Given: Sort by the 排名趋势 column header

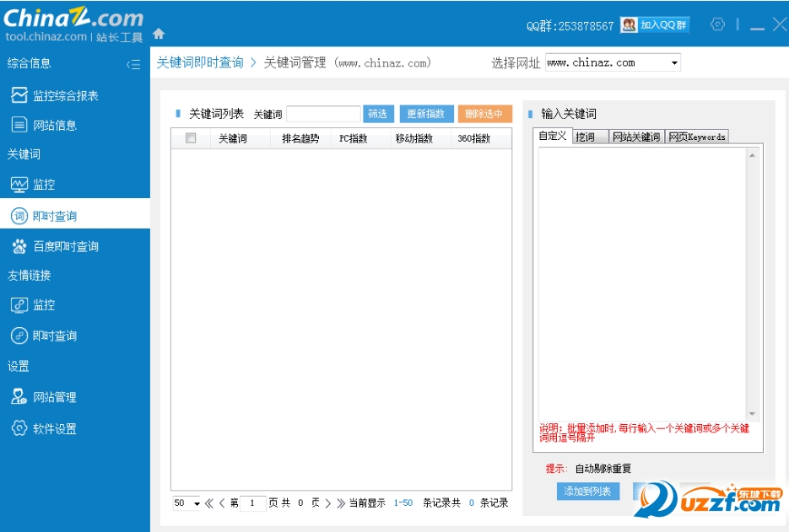Looking at the screenshot, I should click(300, 138).
